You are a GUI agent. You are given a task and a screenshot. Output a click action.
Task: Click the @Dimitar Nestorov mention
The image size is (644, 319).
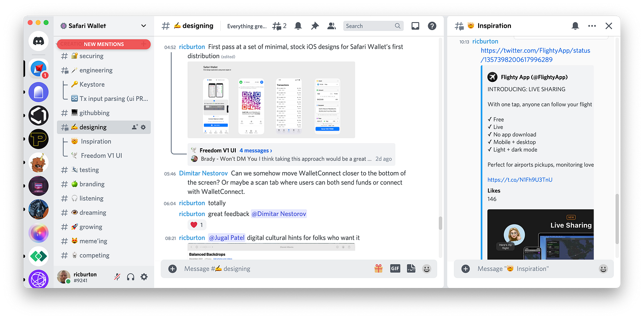(x=279, y=214)
